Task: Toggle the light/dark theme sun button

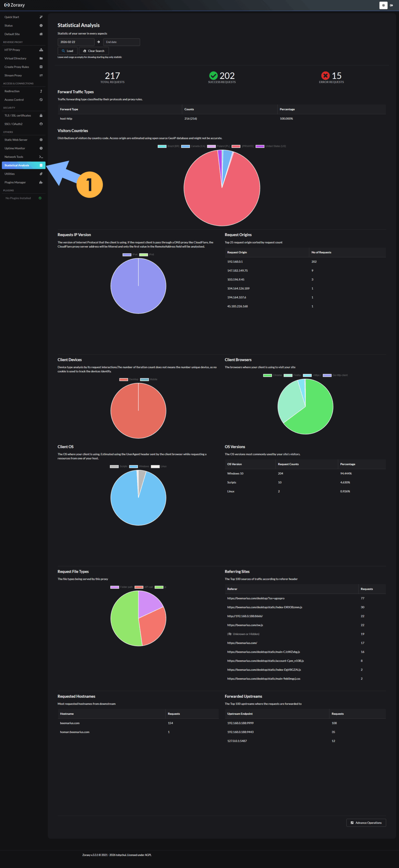Action: click(x=383, y=5)
